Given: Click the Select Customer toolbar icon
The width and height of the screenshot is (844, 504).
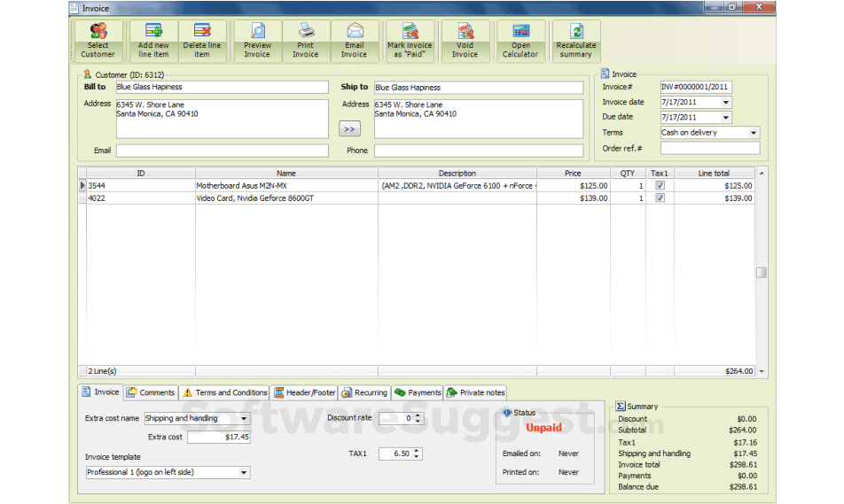Looking at the screenshot, I should [x=98, y=42].
